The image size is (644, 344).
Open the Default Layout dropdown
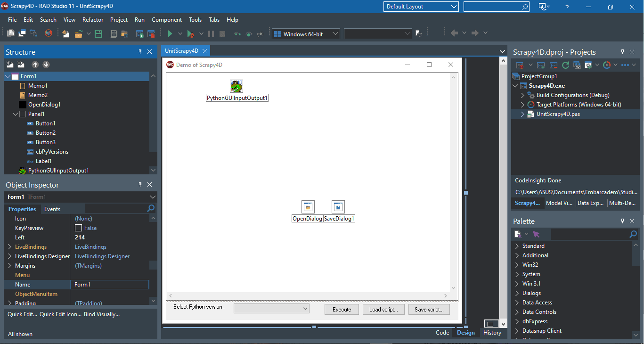tap(421, 7)
